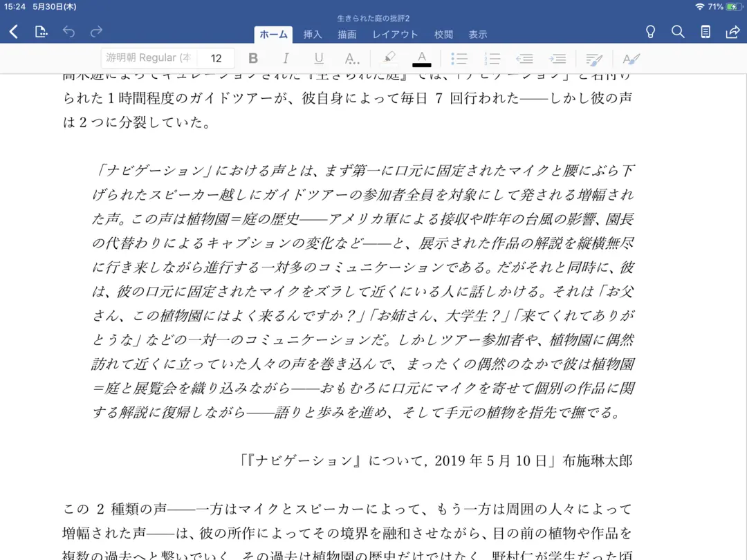Screen dimensions: 747x560
Task: Toggle bold formatting
Action: pos(253,59)
